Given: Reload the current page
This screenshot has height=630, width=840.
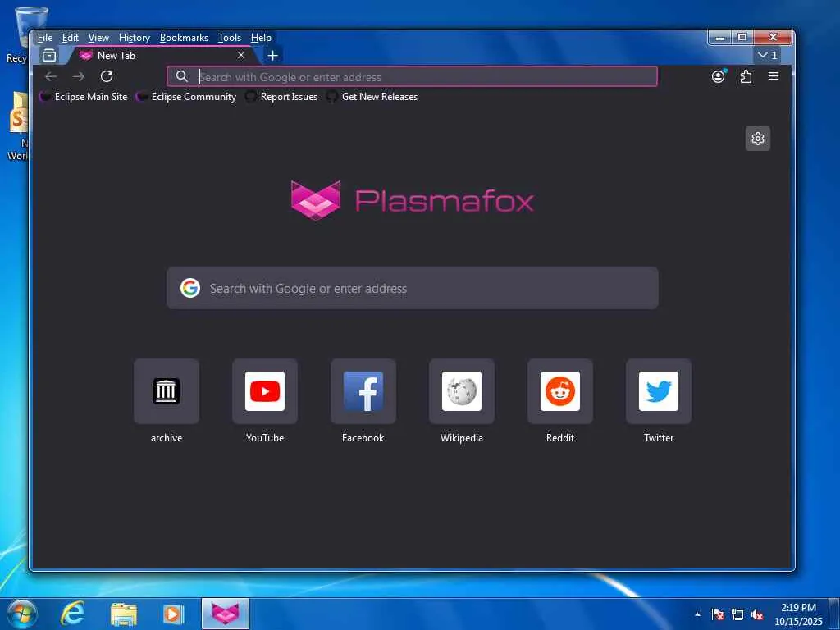Looking at the screenshot, I should pyautogui.click(x=107, y=76).
